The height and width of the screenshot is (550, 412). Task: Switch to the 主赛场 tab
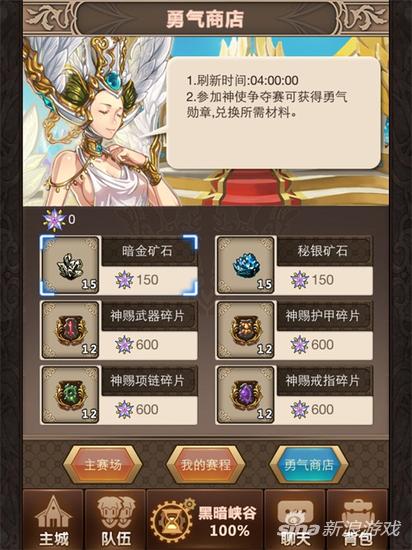tap(102, 465)
